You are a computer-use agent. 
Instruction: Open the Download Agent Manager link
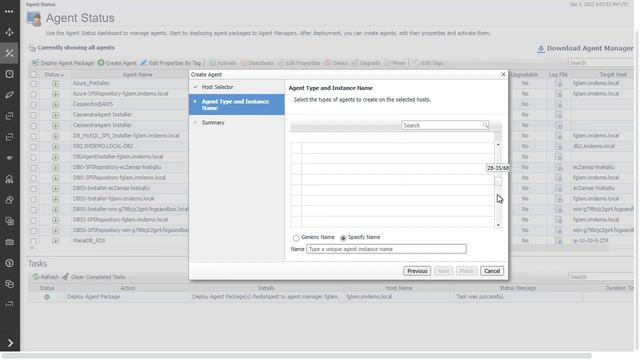pyautogui.click(x=585, y=49)
